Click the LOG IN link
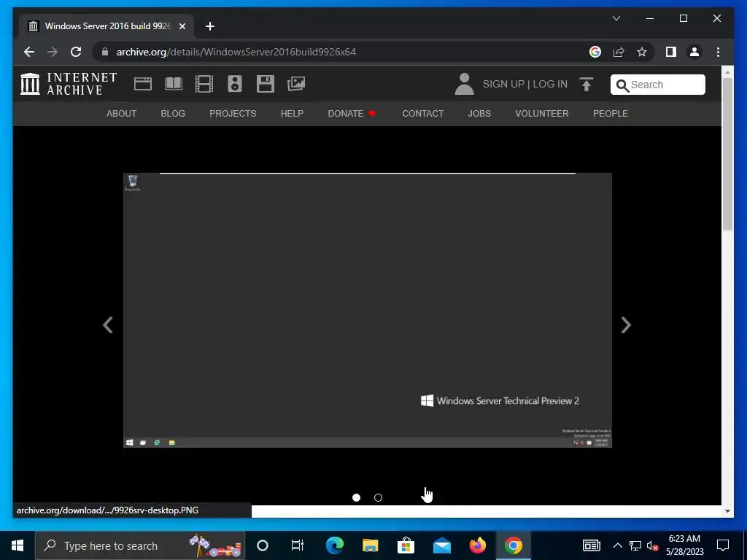 click(550, 84)
